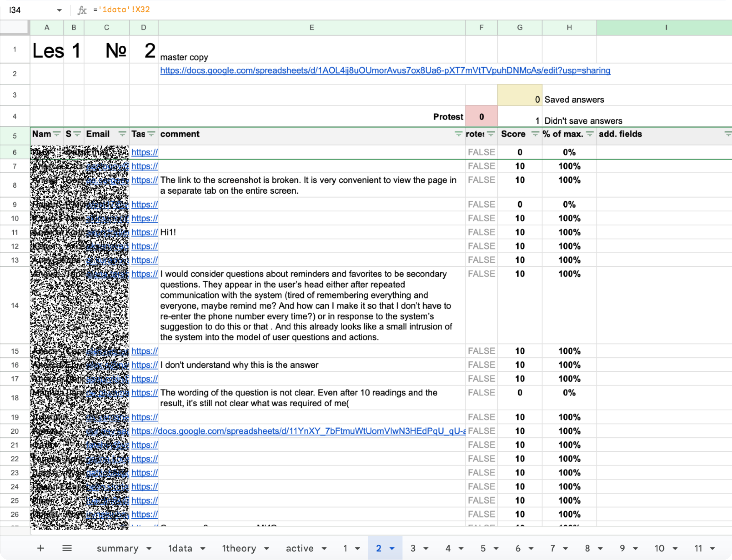Select column E header
The width and height of the screenshot is (732, 560).
(312, 28)
